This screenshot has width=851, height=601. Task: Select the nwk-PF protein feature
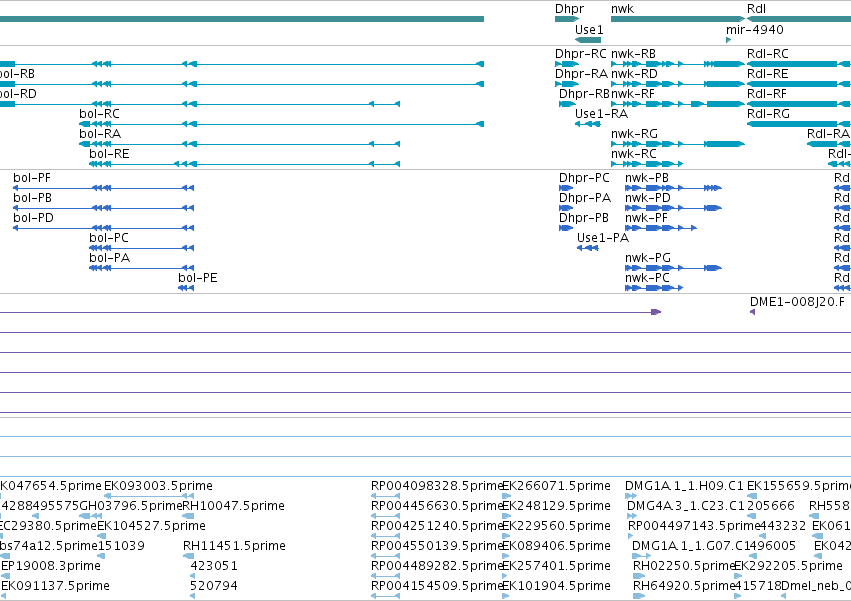(x=661, y=228)
